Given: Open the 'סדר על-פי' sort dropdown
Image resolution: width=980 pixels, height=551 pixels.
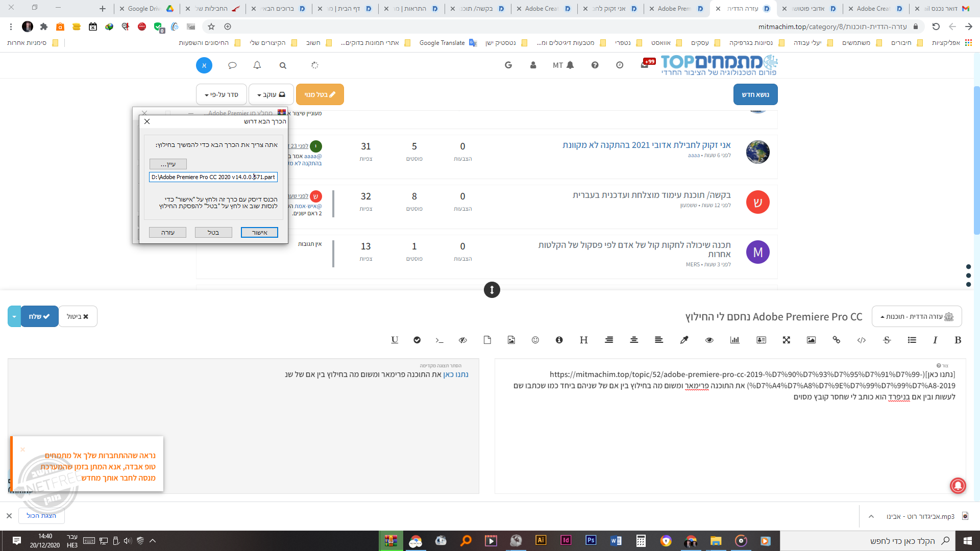Looking at the screenshot, I should click(x=222, y=94).
